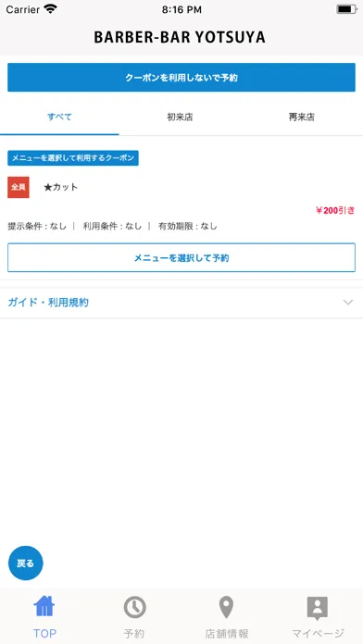Tap the coupon conditions text line
The width and height of the screenshot is (363, 644).
[112, 227]
